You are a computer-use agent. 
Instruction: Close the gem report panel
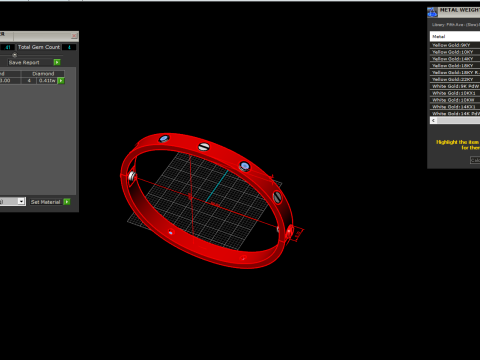point(74,35)
